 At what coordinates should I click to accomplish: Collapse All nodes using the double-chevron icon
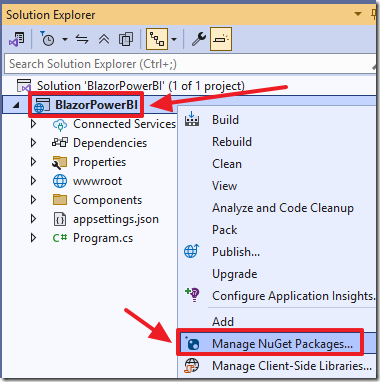pos(104,40)
